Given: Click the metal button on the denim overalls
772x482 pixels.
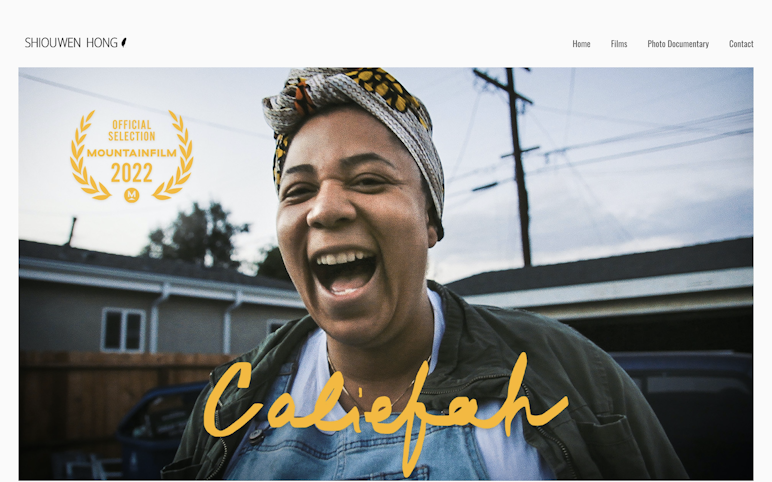Looking at the screenshot, I should click(x=256, y=436).
